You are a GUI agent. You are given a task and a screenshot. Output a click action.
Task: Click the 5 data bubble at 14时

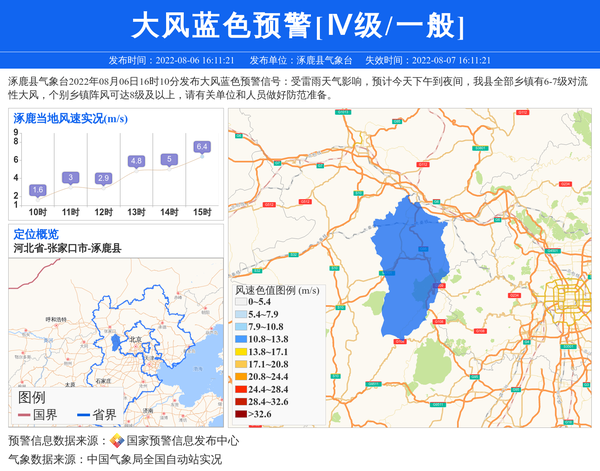tap(170, 159)
